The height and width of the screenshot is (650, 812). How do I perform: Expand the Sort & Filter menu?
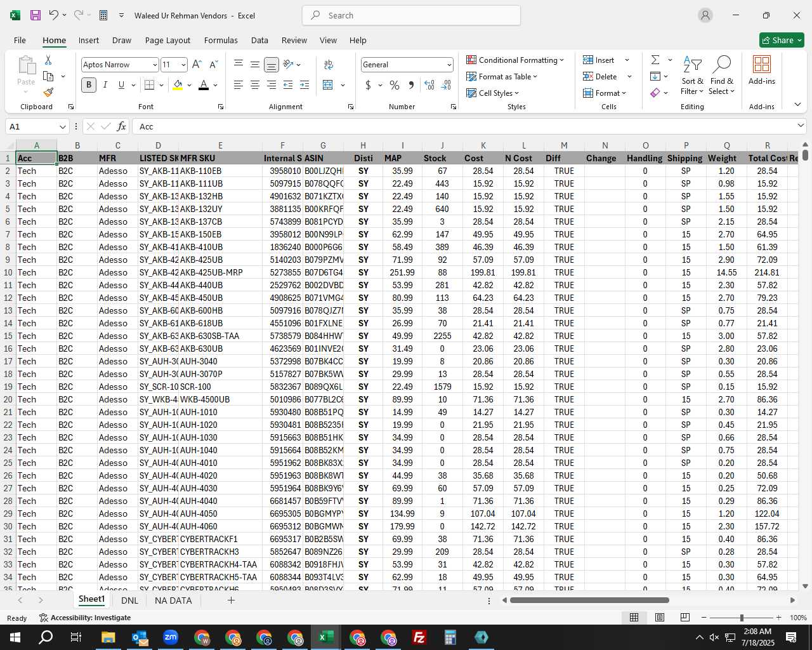pyautogui.click(x=692, y=76)
